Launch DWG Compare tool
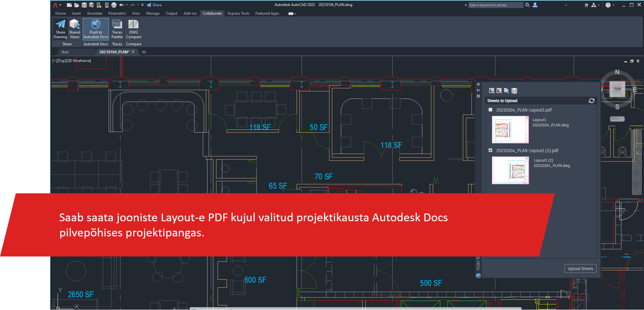Screen dimensions: 644x310 coord(134,29)
